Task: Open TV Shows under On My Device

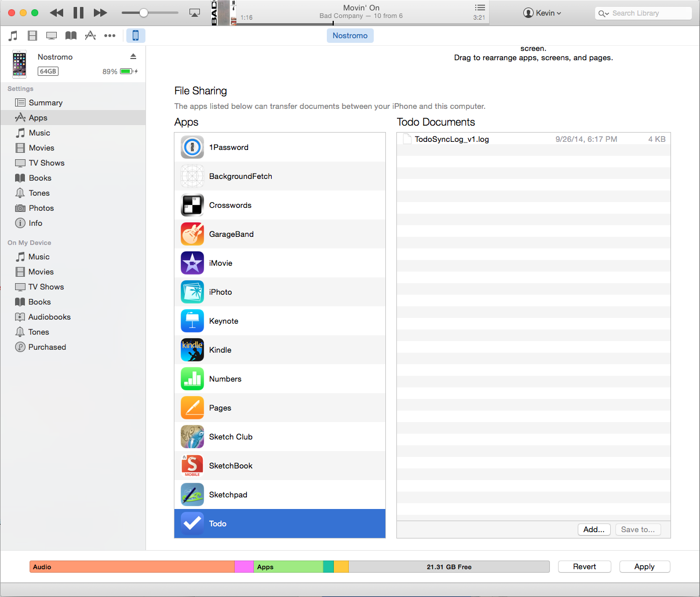Action: [x=72, y=287]
